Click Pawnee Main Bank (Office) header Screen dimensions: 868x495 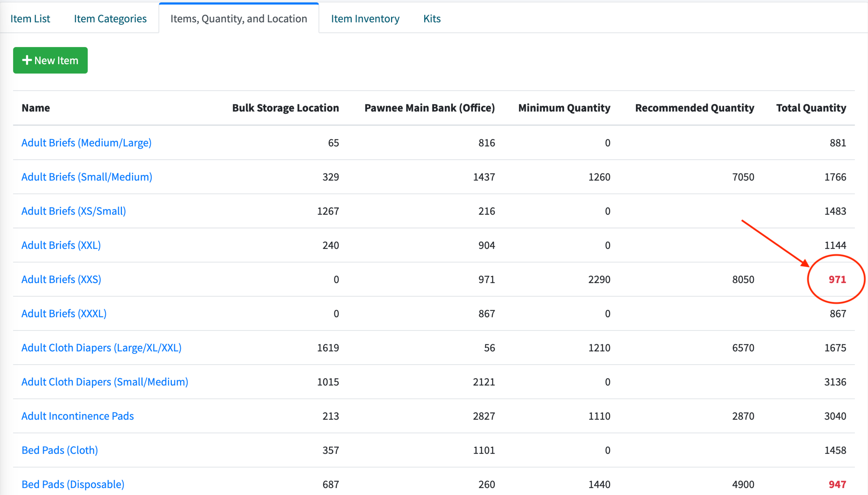point(429,108)
